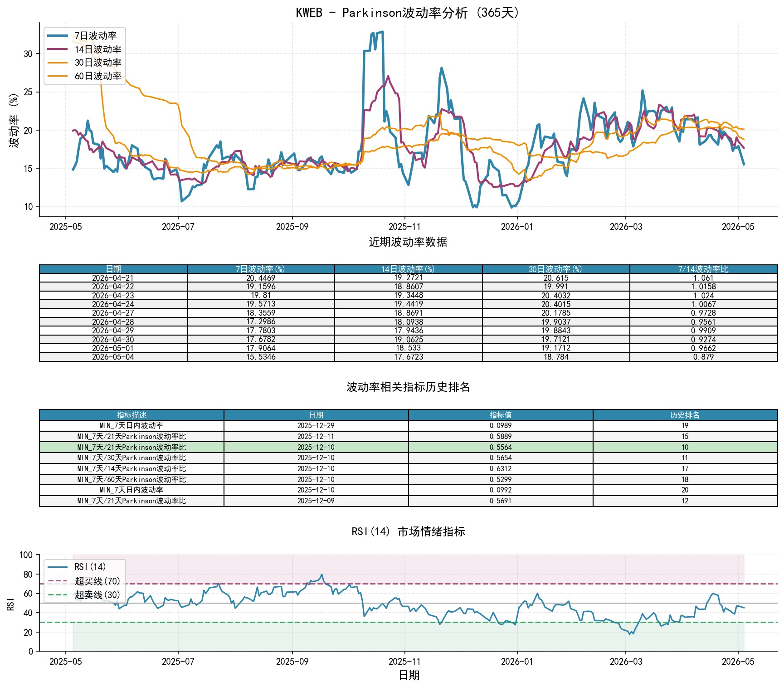Click the "7日波动率(%)" table column header
784x687 pixels.
tap(261, 269)
